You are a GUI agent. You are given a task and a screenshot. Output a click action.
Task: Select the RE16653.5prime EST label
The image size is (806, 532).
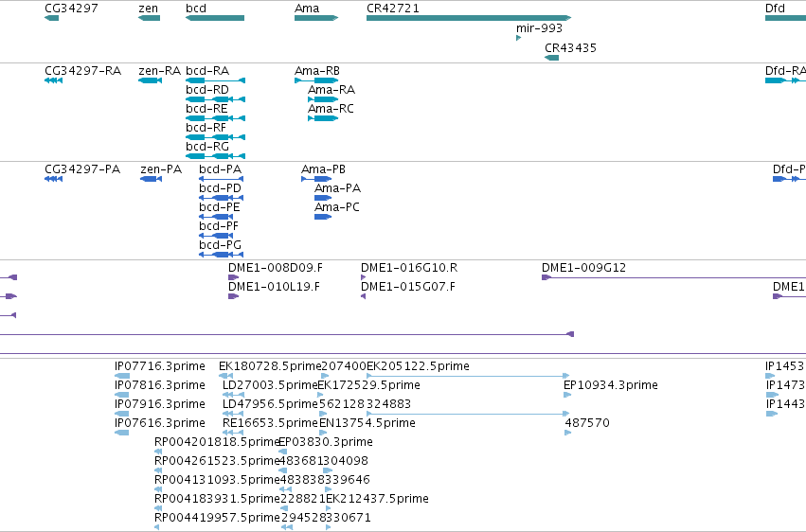270,424
